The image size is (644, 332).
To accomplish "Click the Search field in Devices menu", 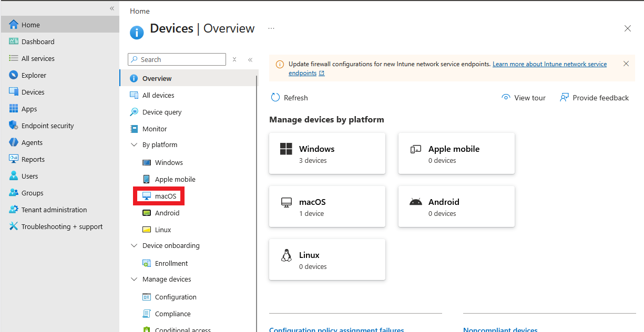I will [177, 59].
